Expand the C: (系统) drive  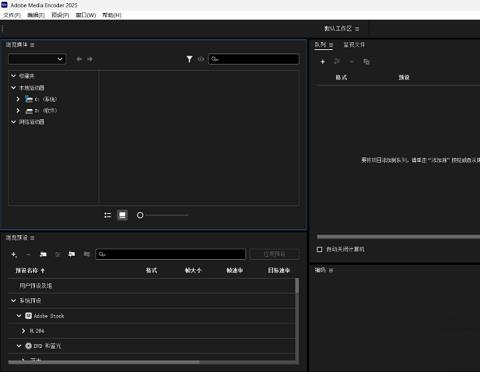[18, 99]
